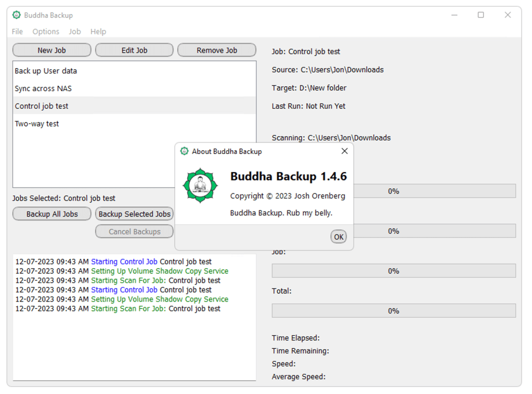
Task: Select the 'Two-way test' job
Action: click(134, 123)
